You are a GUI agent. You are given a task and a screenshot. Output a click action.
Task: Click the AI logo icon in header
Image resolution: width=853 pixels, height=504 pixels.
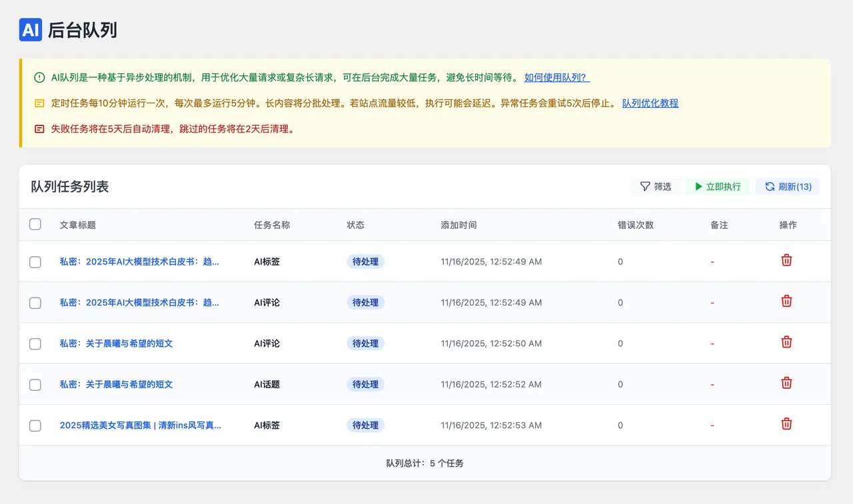point(31,30)
